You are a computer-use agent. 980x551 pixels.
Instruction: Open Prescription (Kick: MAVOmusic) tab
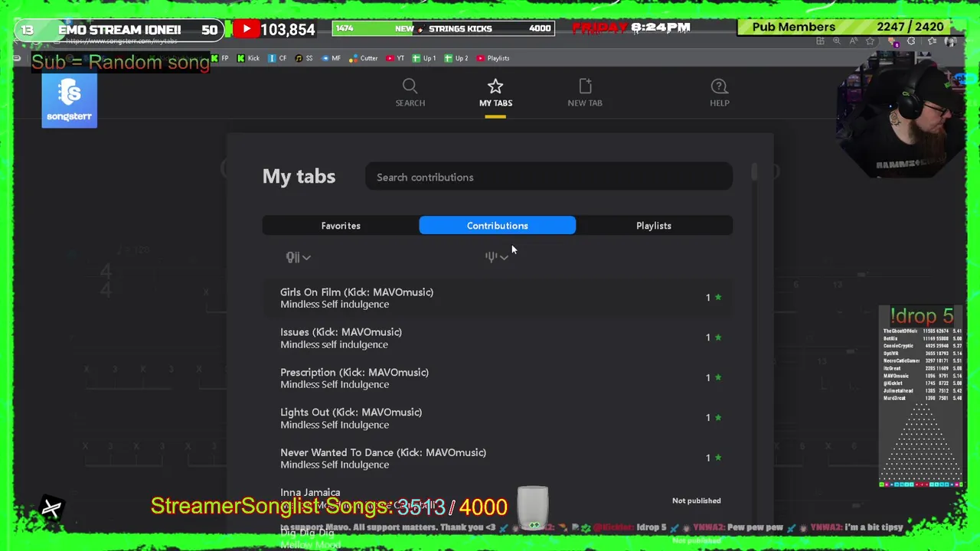tap(354, 372)
